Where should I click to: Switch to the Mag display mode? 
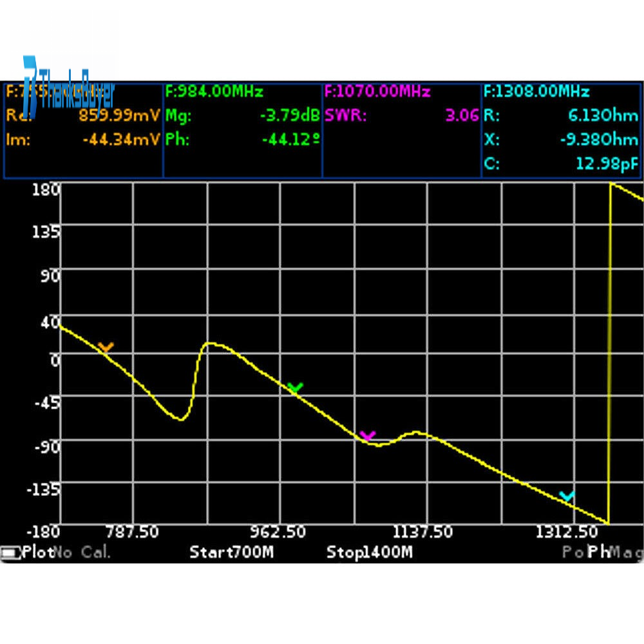627,552
